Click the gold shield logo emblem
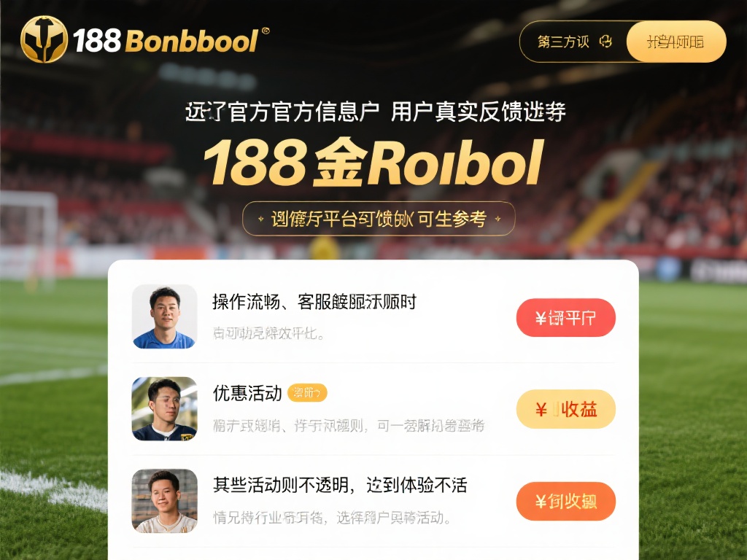 [x=44, y=39]
